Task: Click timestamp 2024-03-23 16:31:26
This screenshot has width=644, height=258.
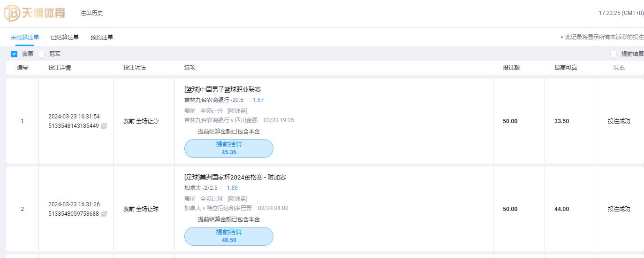Action: click(74, 204)
